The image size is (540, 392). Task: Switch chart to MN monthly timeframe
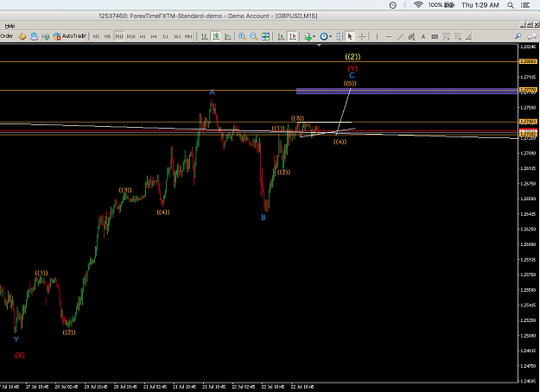[x=188, y=36]
